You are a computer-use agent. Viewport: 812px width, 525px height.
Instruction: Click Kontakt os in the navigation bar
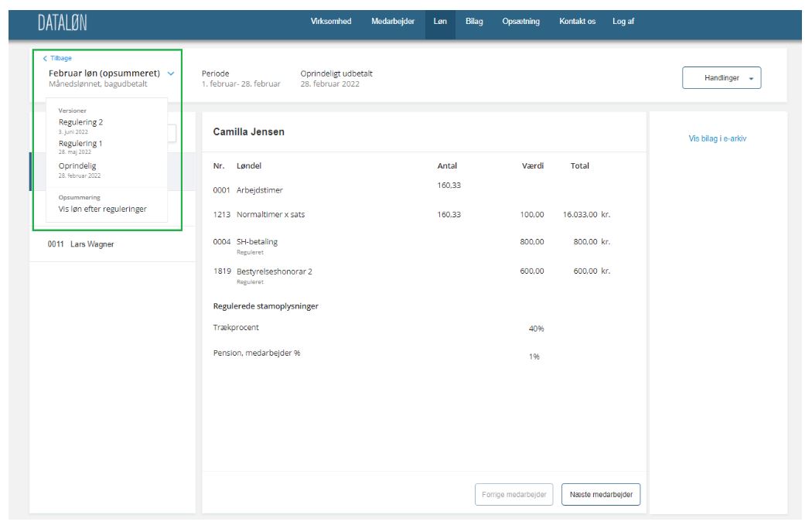(577, 22)
